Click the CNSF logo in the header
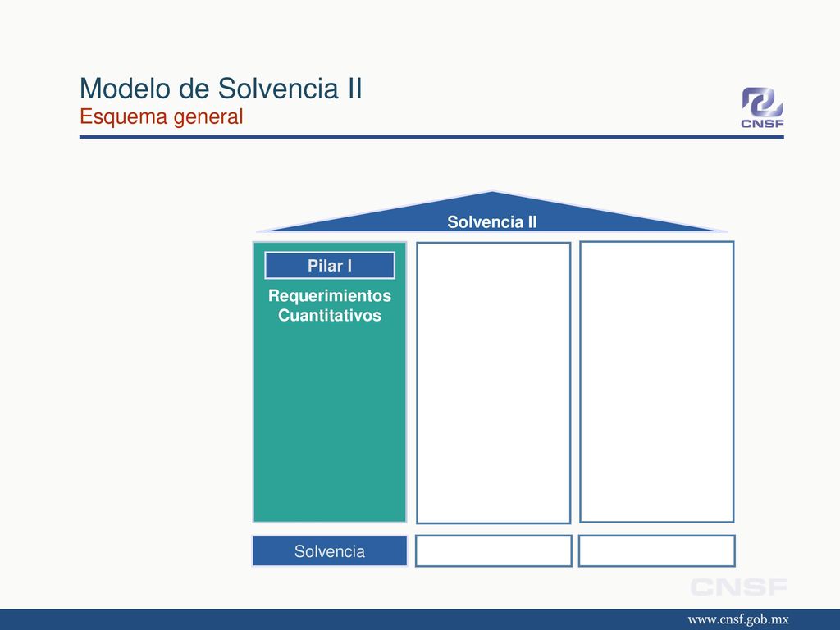The image size is (840, 630). [x=762, y=107]
